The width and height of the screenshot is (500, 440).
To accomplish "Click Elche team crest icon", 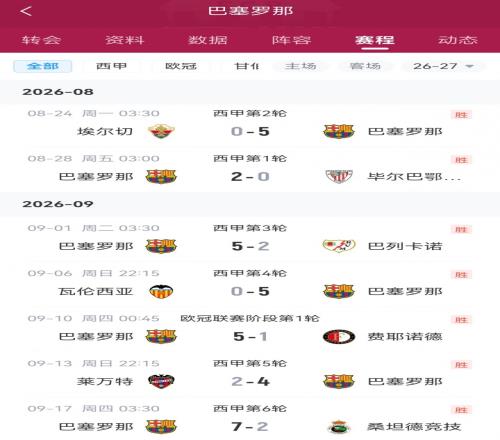I will click(x=161, y=131).
